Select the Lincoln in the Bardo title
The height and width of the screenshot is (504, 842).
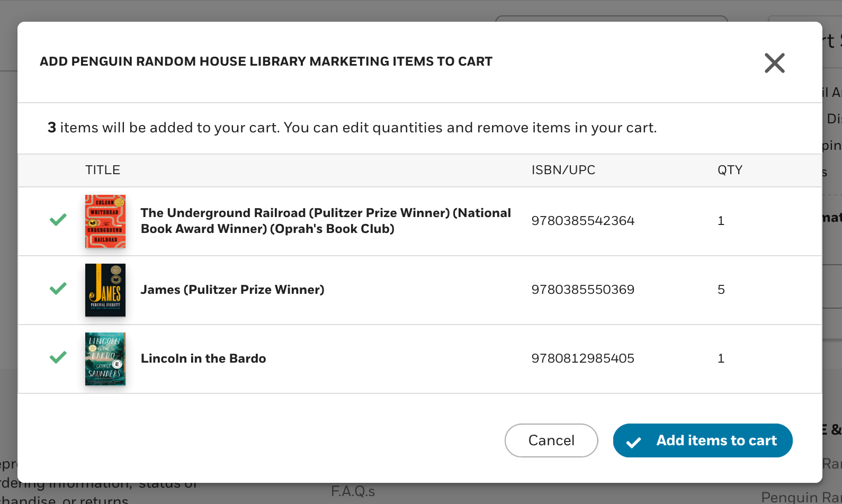[203, 358]
